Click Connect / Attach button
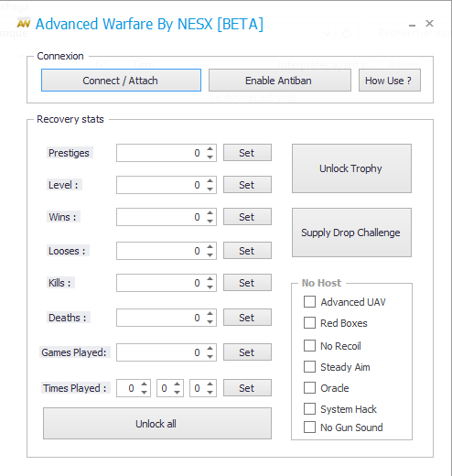 pos(121,81)
